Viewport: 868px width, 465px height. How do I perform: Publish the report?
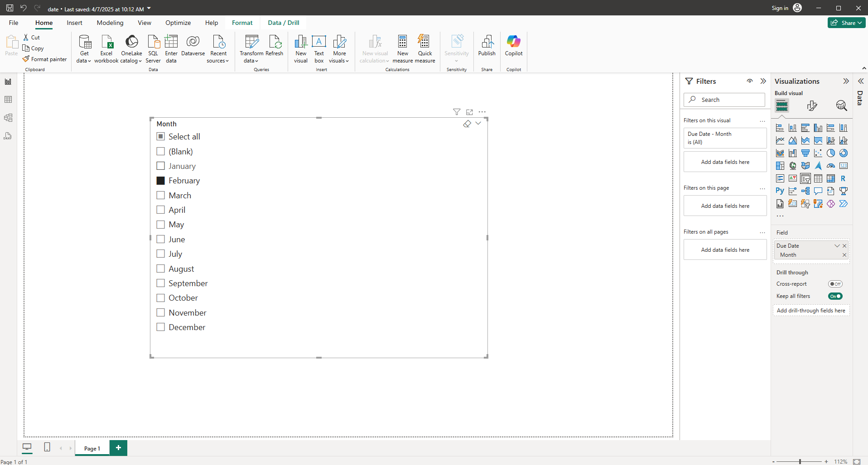(487, 45)
